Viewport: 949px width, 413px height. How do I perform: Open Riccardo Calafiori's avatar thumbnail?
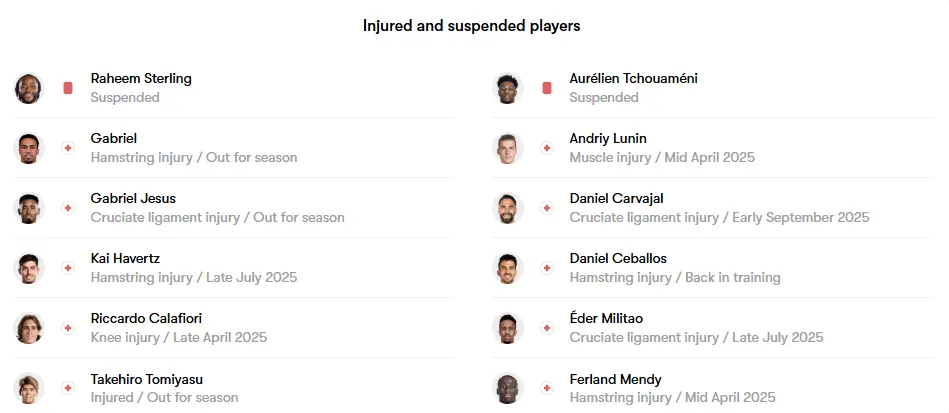[x=28, y=328]
